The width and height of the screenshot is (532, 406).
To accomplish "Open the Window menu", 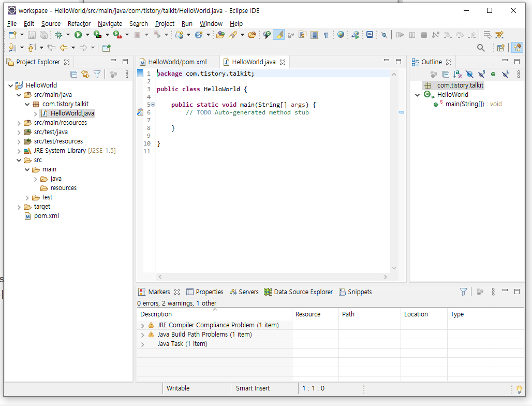I will pyautogui.click(x=211, y=23).
